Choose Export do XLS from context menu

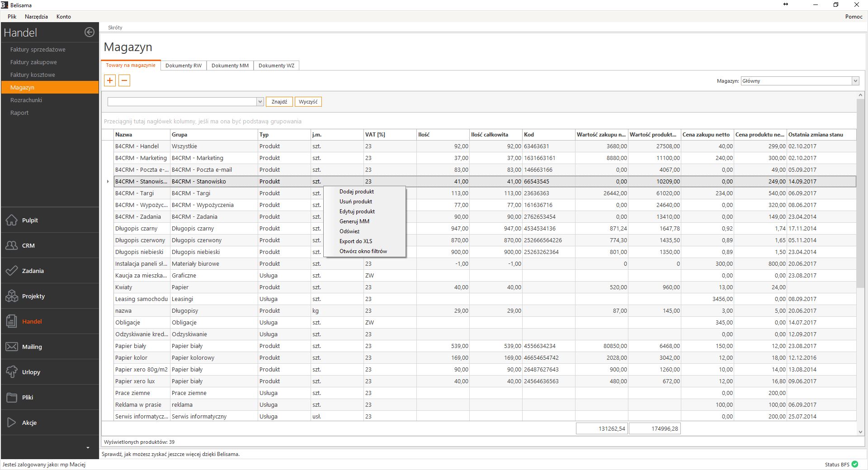coord(356,241)
